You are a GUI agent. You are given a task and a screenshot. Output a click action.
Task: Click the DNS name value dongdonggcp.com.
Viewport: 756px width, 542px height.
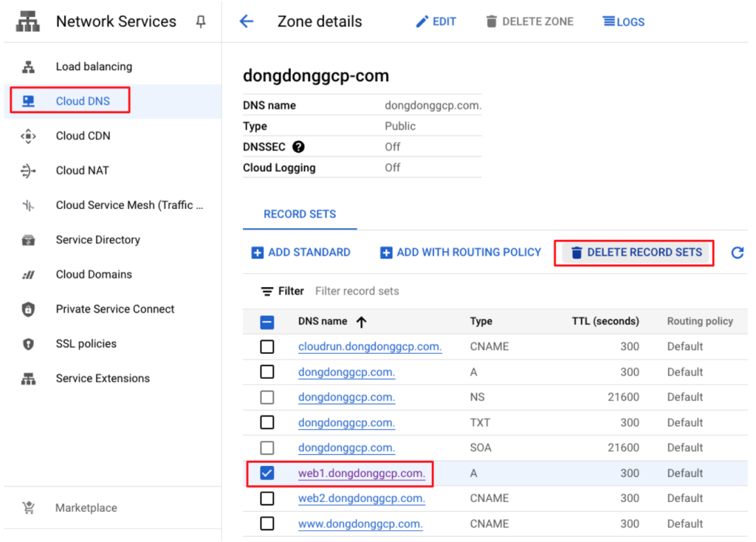pyautogui.click(x=433, y=106)
